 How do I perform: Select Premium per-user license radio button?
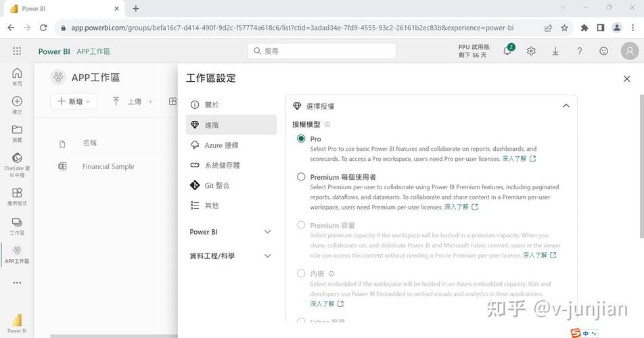(x=301, y=177)
